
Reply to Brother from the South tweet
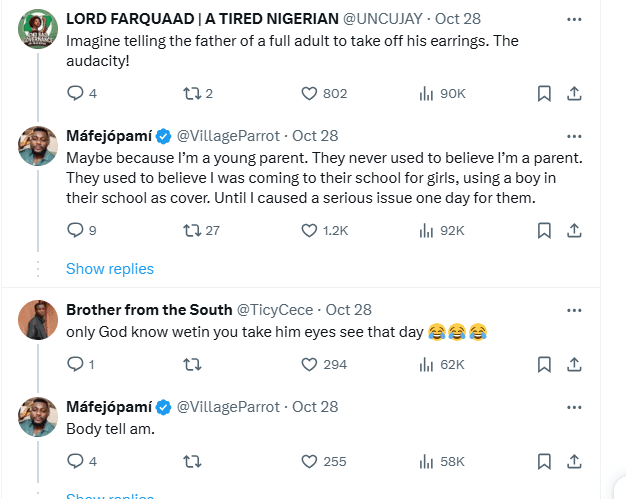click(75, 364)
